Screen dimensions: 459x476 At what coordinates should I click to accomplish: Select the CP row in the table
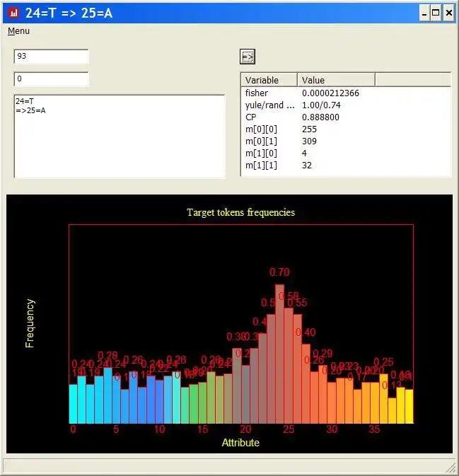point(346,117)
